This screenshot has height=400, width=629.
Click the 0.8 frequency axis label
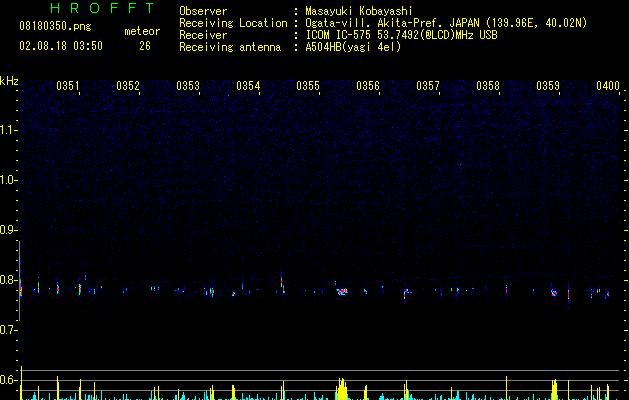[8, 280]
